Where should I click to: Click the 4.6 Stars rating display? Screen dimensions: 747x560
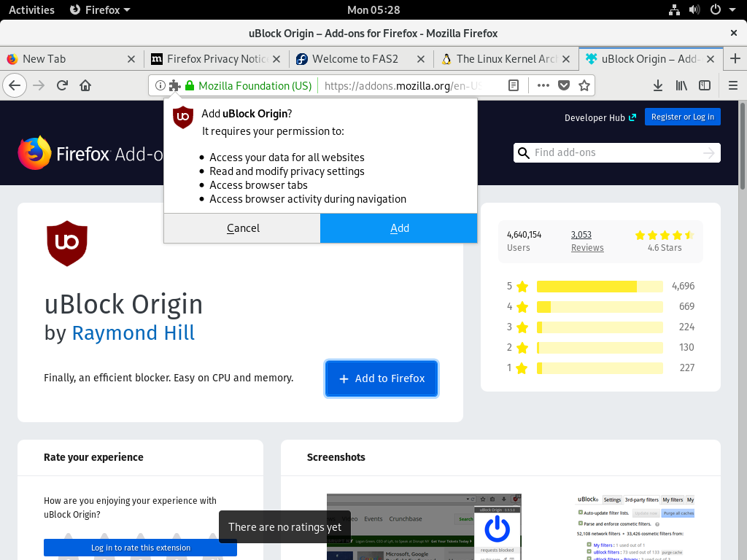(665, 241)
